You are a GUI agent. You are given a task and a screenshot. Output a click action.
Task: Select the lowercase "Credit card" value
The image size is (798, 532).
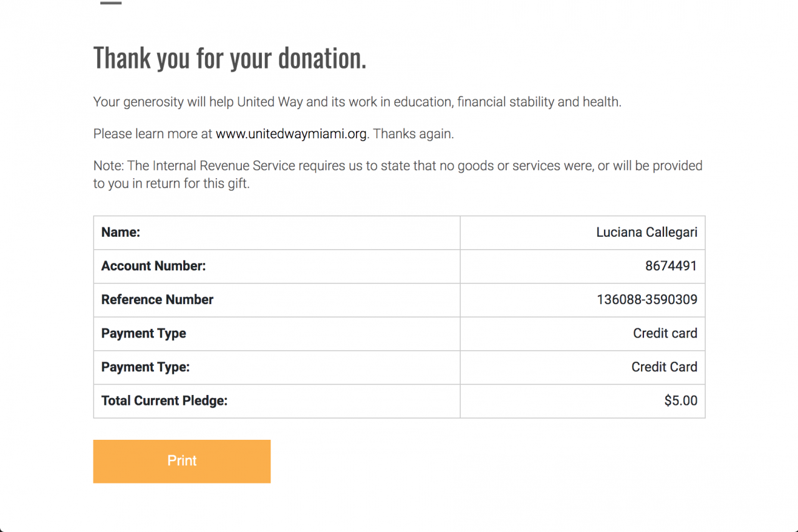(665, 333)
